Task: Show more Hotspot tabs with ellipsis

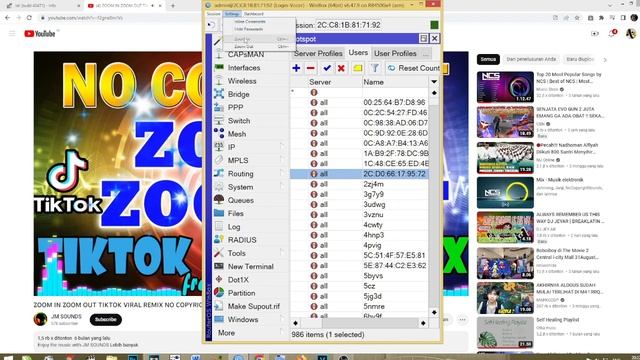Action: [425, 53]
